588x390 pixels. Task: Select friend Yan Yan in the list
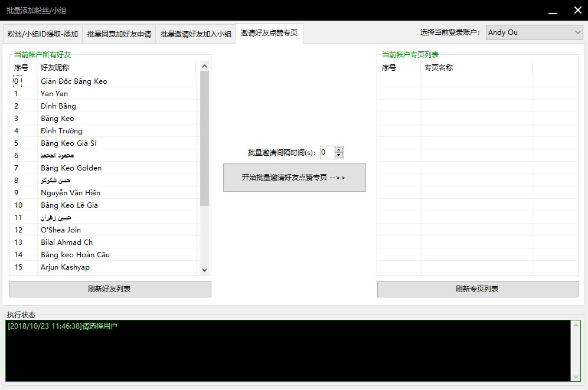pyautogui.click(x=54, y=94)
